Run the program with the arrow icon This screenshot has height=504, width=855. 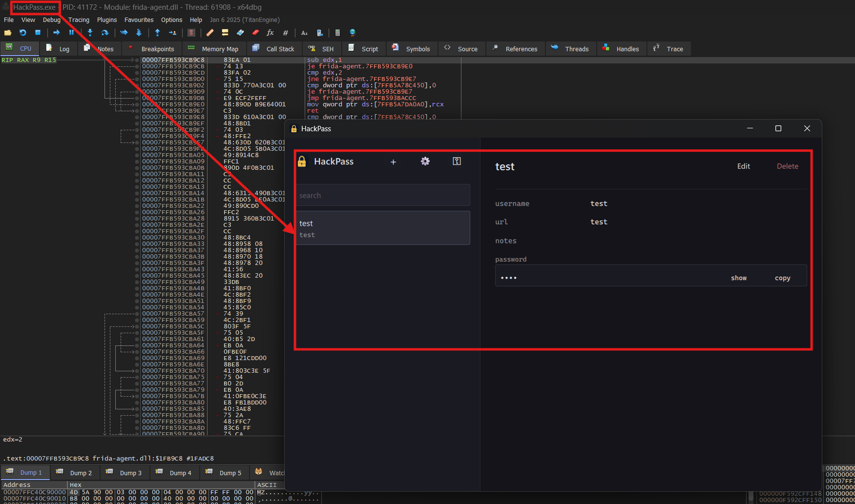[57, 33]
